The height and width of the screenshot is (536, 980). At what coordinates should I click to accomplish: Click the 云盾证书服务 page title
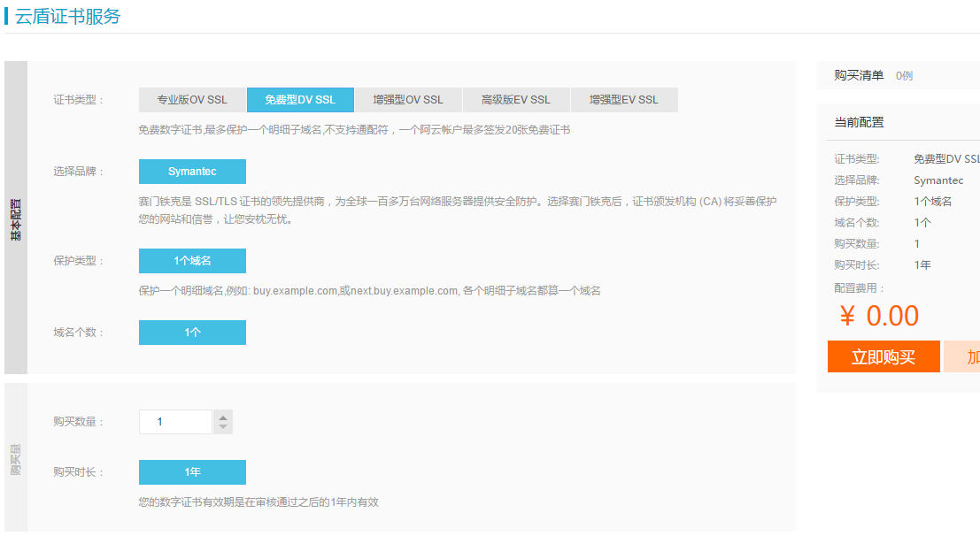[67, 16]
